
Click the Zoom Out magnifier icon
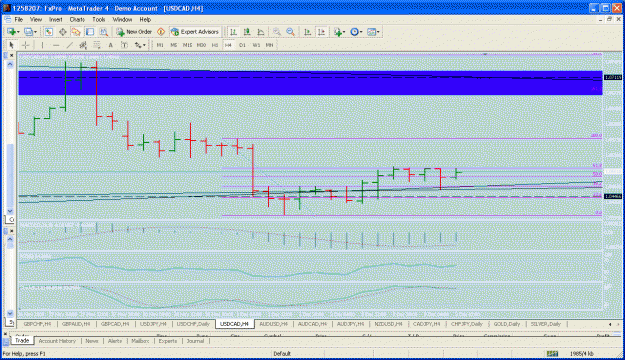point(291,32)
